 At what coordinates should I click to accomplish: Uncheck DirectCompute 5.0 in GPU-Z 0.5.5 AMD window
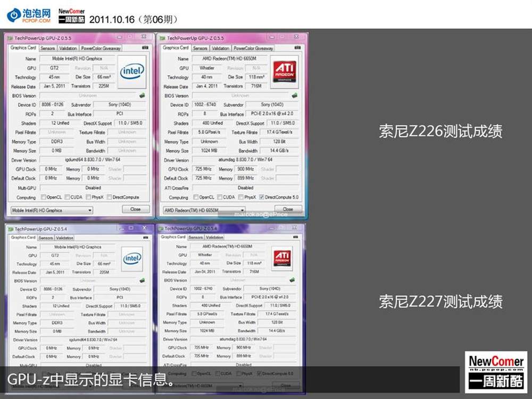point(262,197)
